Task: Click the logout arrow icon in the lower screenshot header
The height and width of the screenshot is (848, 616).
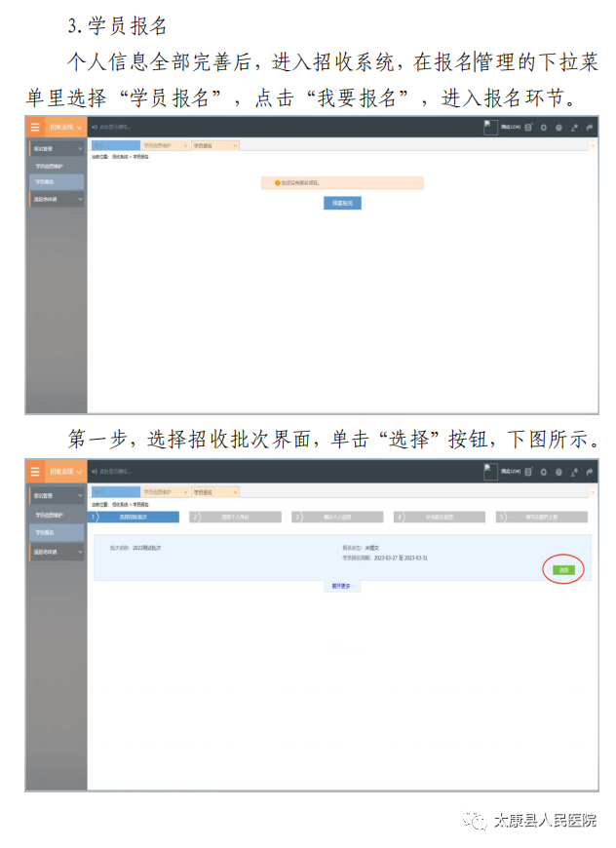Action: [590, 472]
